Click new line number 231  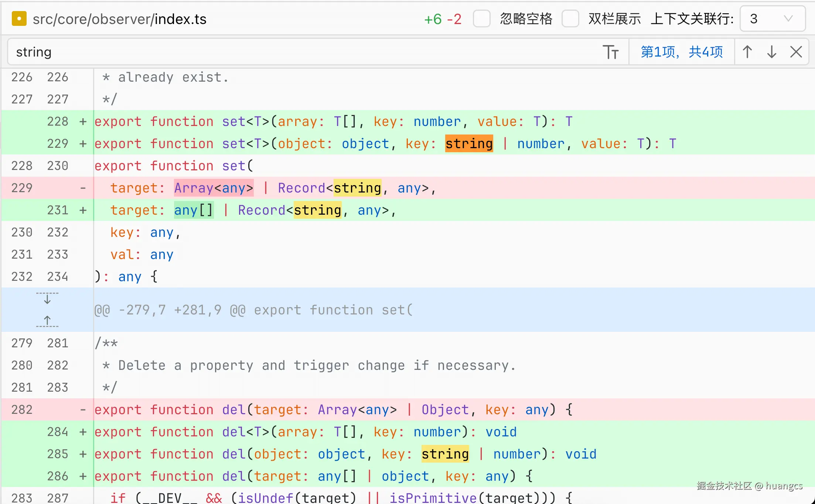[x=58, y=210]
